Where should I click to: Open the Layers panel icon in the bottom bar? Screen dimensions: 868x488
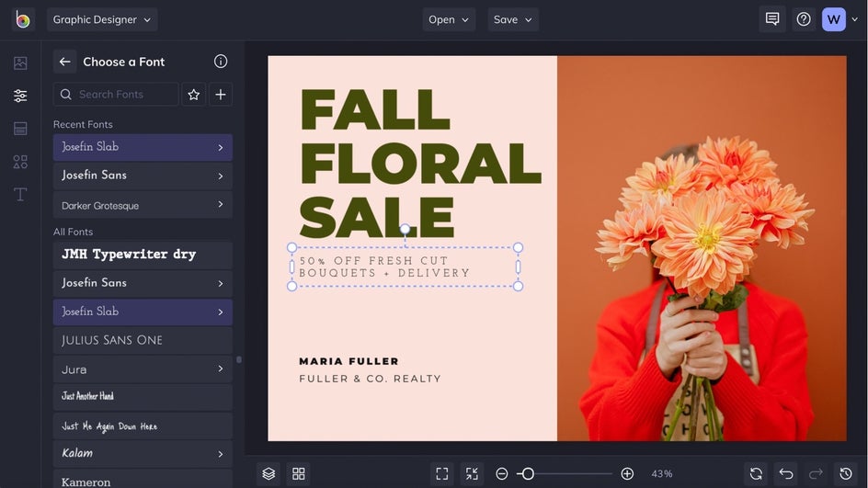[x=268, y=473]
